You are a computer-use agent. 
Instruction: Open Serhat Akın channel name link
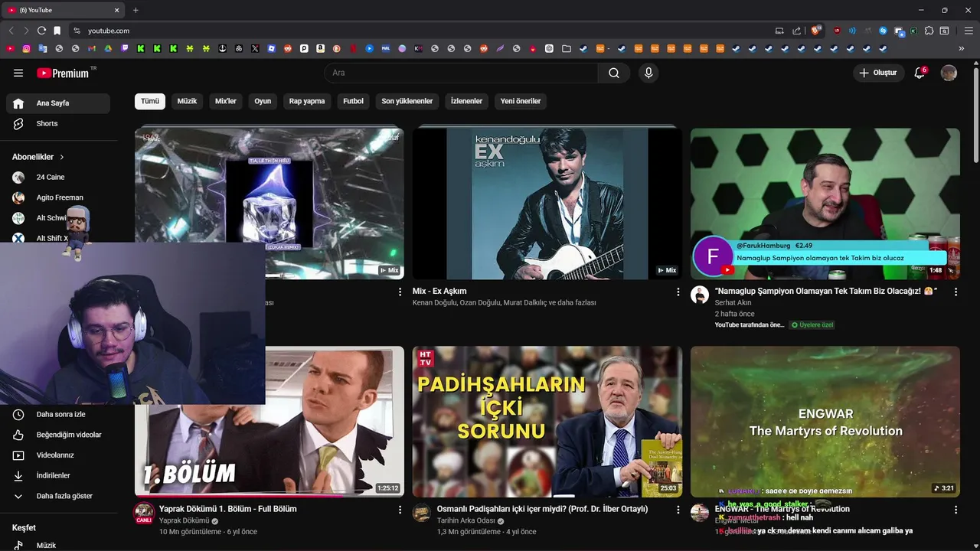click(x=733, y=303)
